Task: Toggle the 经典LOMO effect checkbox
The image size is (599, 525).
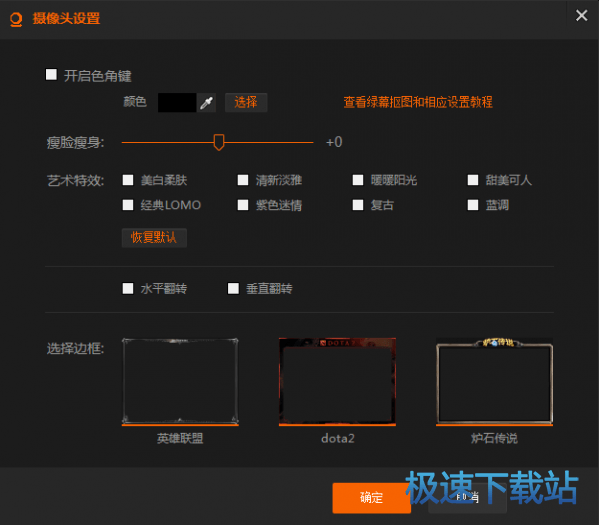Action: point(128,205)
